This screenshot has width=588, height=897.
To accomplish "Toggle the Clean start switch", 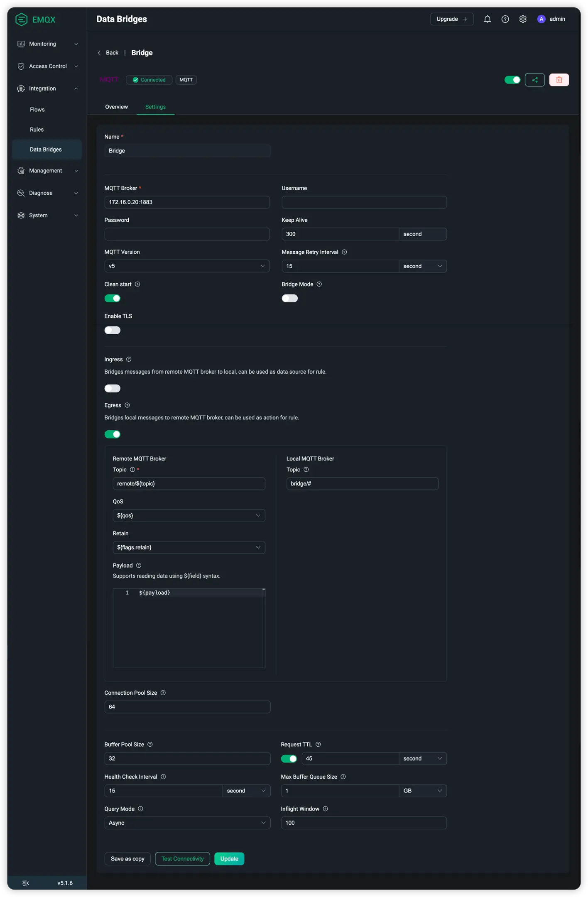I will coord(112,298).
